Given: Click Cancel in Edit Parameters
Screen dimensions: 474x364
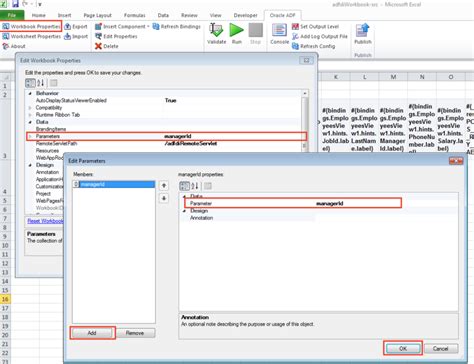Looking at the screenshot, I should click(x=441, y=348).
